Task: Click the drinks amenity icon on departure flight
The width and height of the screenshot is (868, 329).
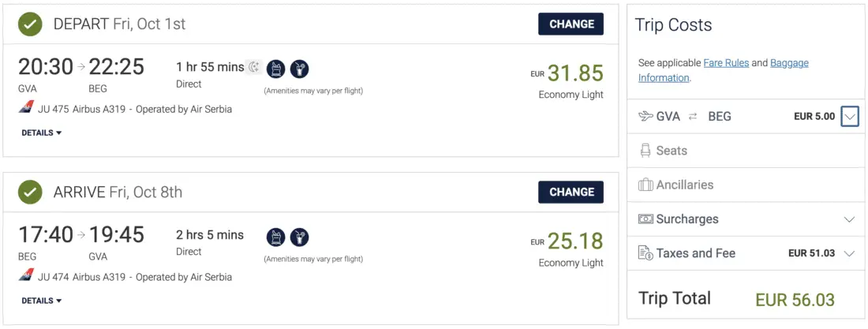Action: tap(299, 69)
